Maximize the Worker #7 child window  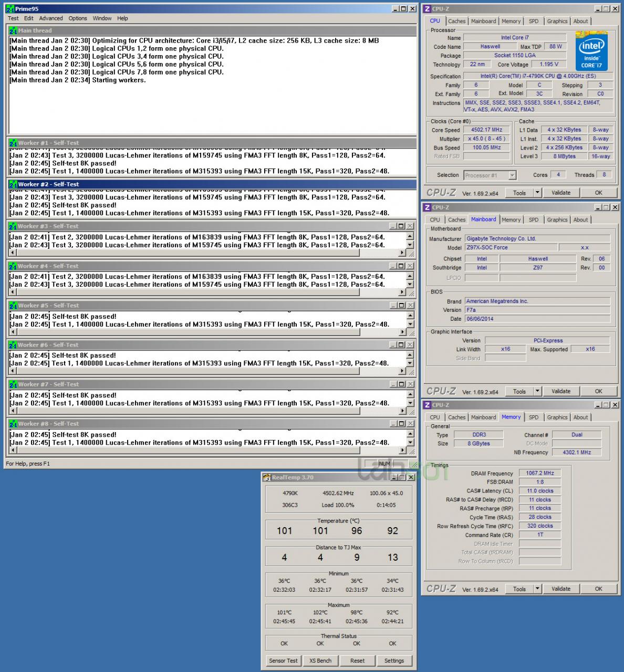pos(401,384)
